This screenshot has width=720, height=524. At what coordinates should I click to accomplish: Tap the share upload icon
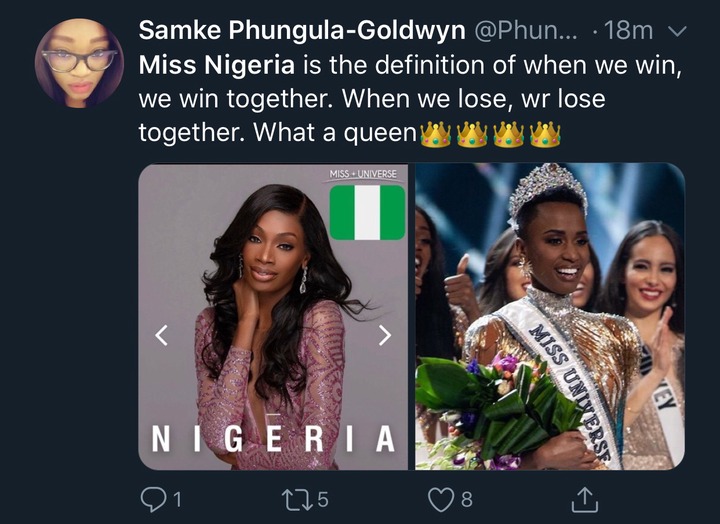tap(587, 497)
